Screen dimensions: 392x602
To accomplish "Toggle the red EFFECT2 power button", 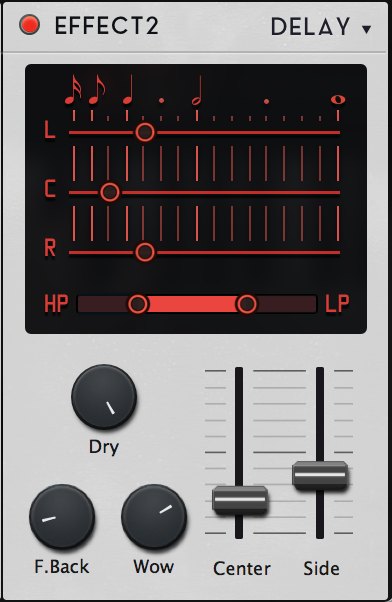I will click(30, 25).
